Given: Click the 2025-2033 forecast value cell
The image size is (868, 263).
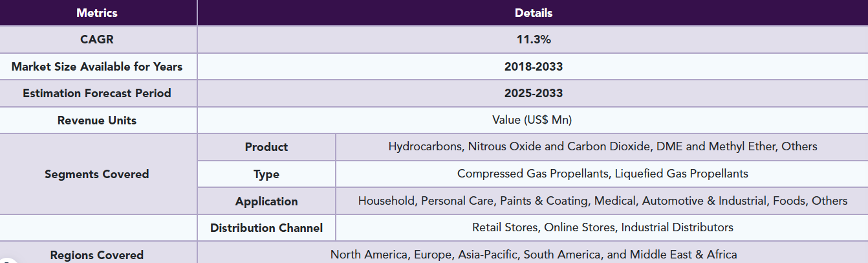Looking at the screenshot, I should (x=533, y=93).
